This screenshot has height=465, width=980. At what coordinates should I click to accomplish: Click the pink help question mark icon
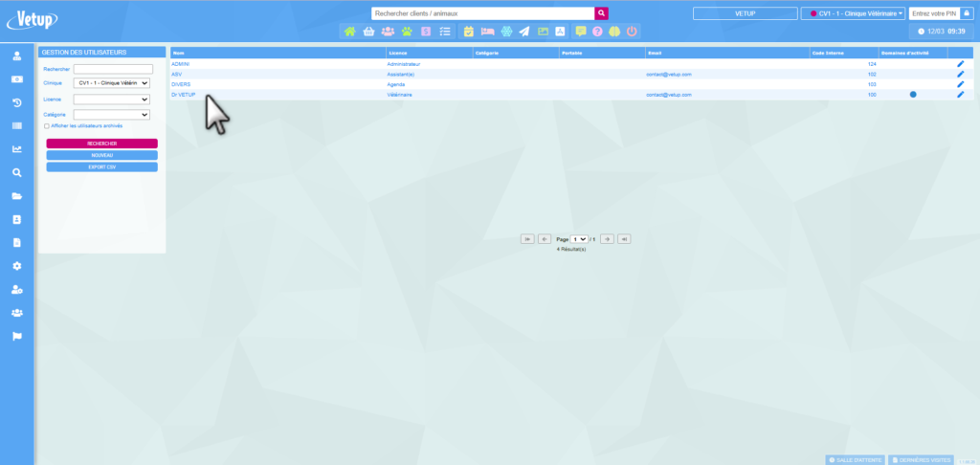click(x=597, y=32)
